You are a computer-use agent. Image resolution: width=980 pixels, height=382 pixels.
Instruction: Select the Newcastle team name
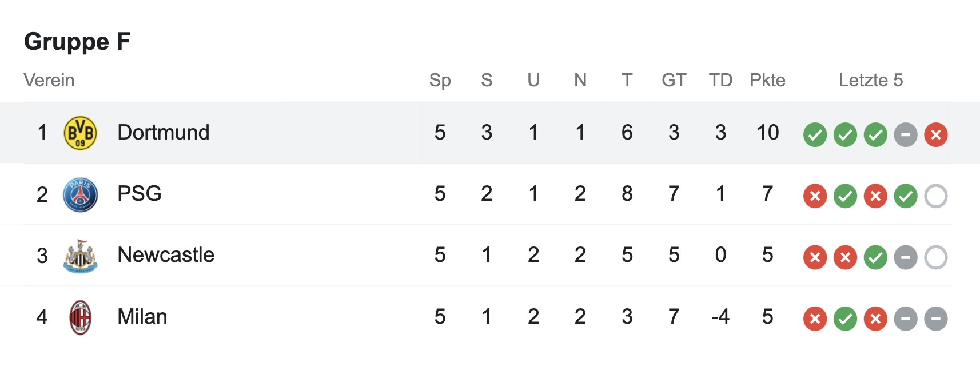[x=166, y=255]
